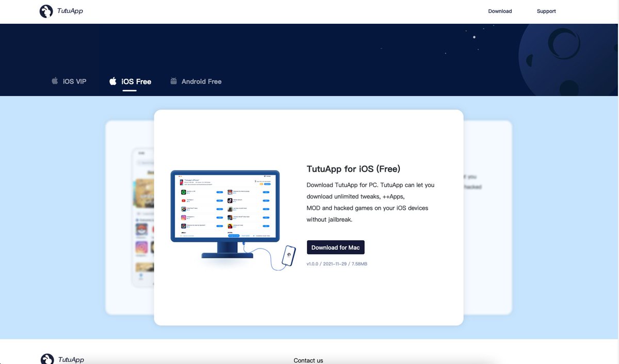
Task: Click the TutuApp rabbit logo in header
Action: click(46, 11)
